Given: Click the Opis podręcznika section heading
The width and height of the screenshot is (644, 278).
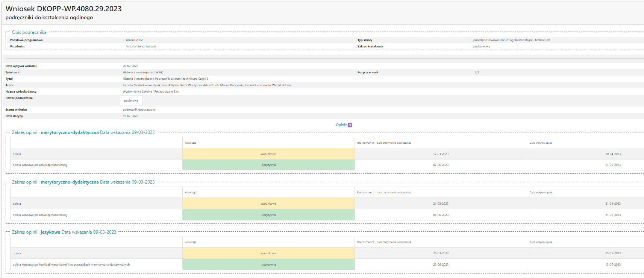Looking at the screenshot, I should (29, 32).
